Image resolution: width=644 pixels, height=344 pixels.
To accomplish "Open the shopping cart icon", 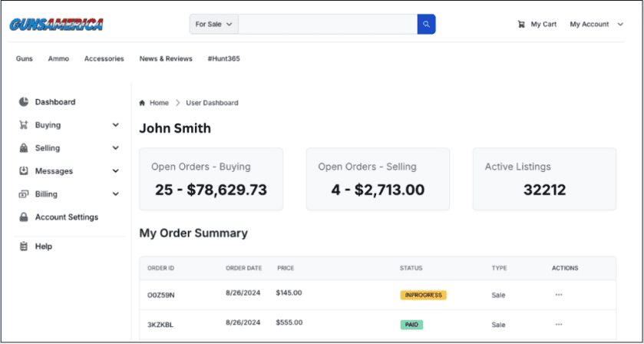I will (522, 25).
